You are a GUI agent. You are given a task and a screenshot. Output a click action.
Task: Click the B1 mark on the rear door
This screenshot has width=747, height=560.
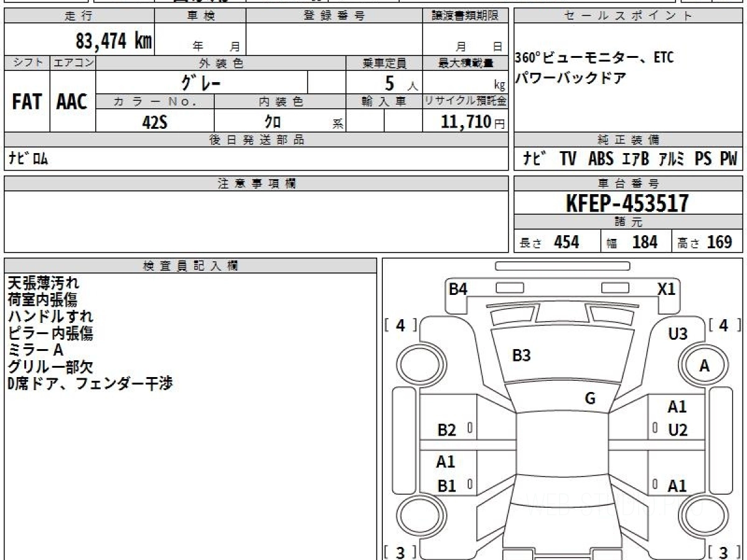point(446,486)
